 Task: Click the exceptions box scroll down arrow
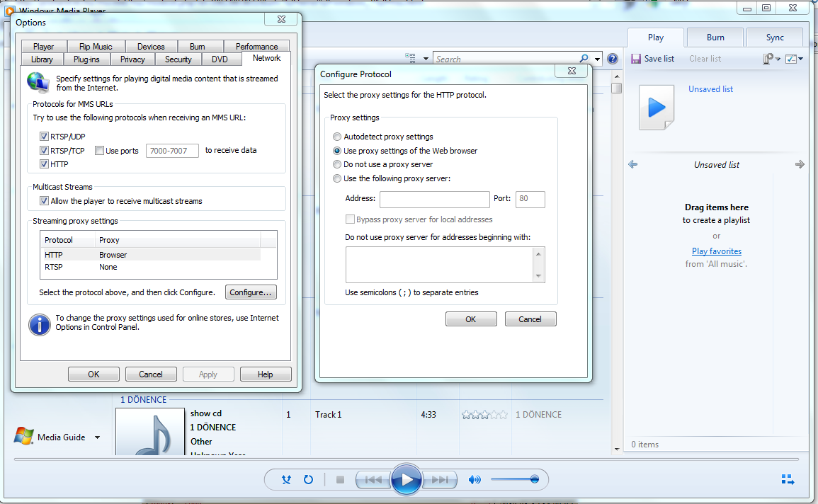[x=538, y=276]
